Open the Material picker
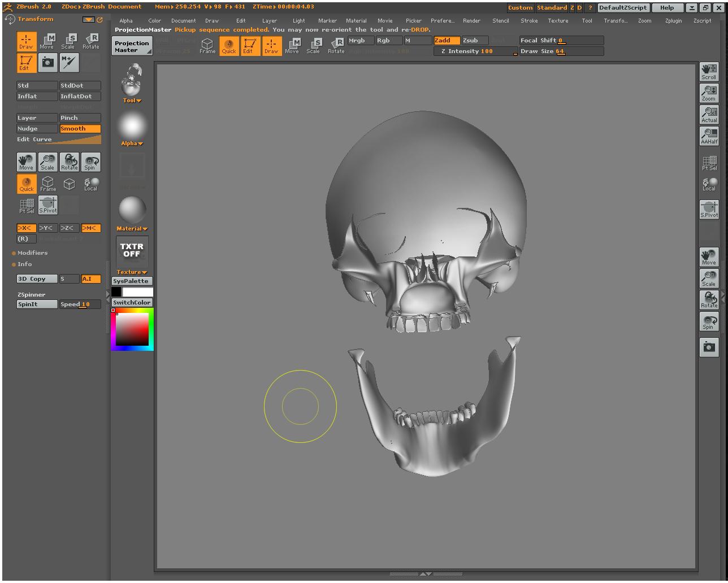The width and height of the screenshot is (728, 583). [131, 228]
